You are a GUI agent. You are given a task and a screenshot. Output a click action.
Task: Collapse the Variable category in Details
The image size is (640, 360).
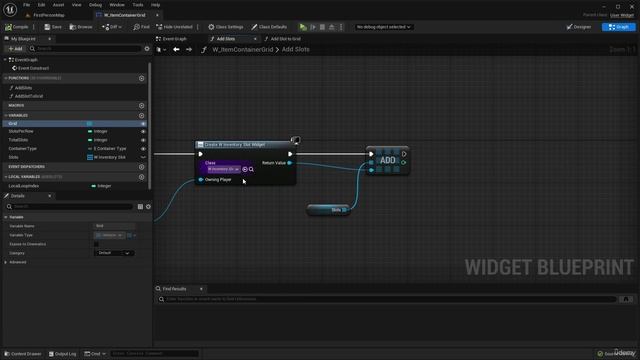tap(6, 217)
